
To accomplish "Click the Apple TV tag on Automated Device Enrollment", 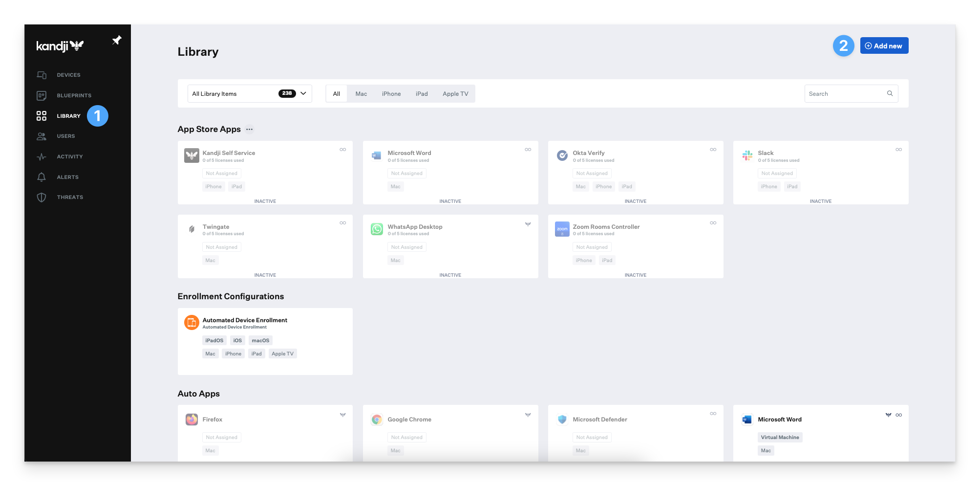I will (282, 354).
